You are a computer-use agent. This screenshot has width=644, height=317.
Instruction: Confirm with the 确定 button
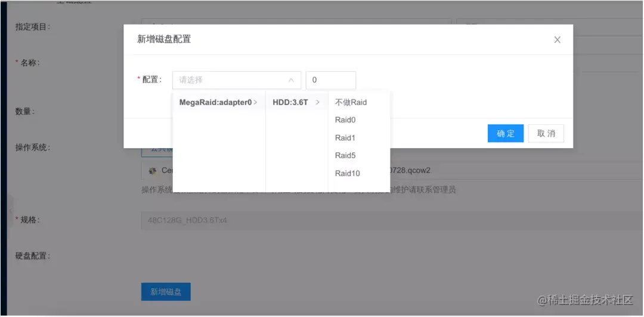(505, 133)
